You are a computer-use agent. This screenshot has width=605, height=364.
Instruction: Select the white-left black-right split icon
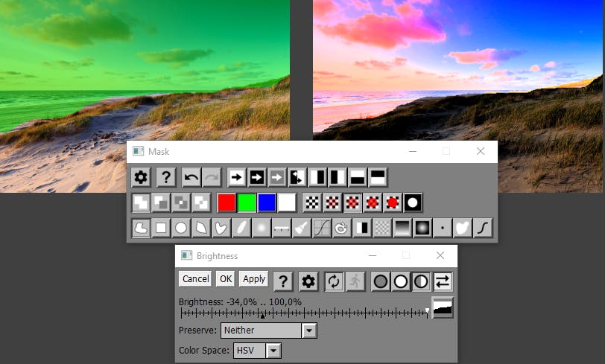317,177
